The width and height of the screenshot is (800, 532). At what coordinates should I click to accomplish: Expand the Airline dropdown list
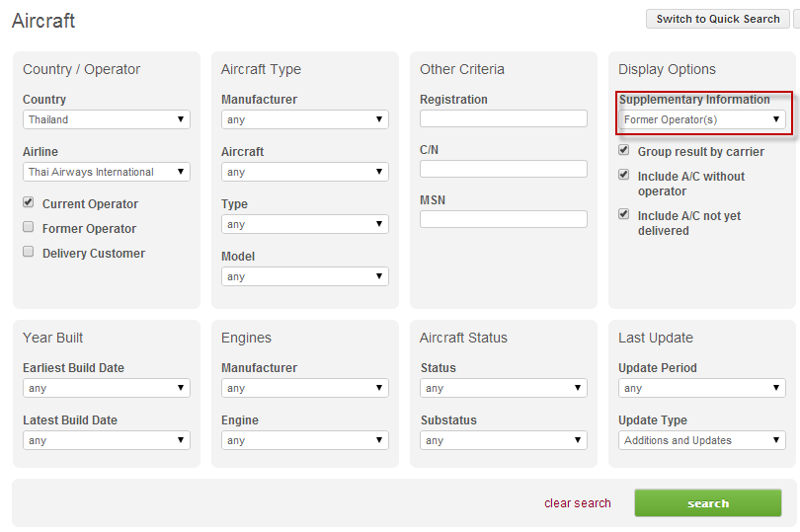107,172
